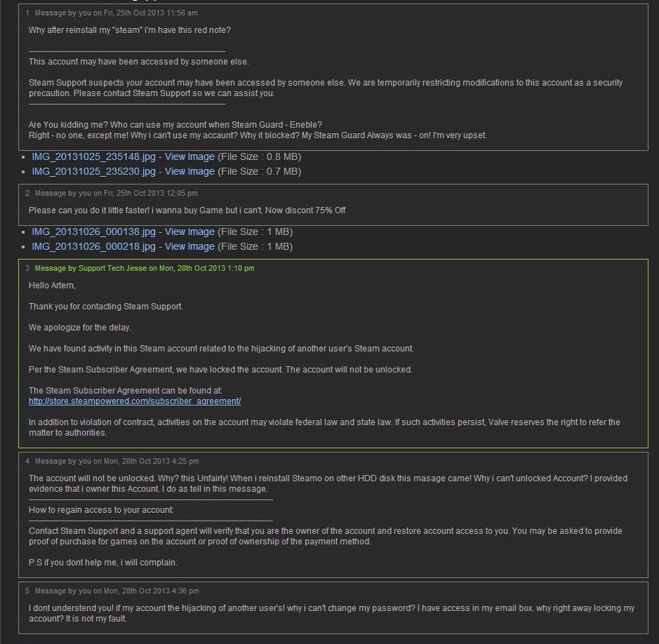Click the Support Tech Jesse message header
The height and width of the screenshot is (644, 659).
pos(145,269)
